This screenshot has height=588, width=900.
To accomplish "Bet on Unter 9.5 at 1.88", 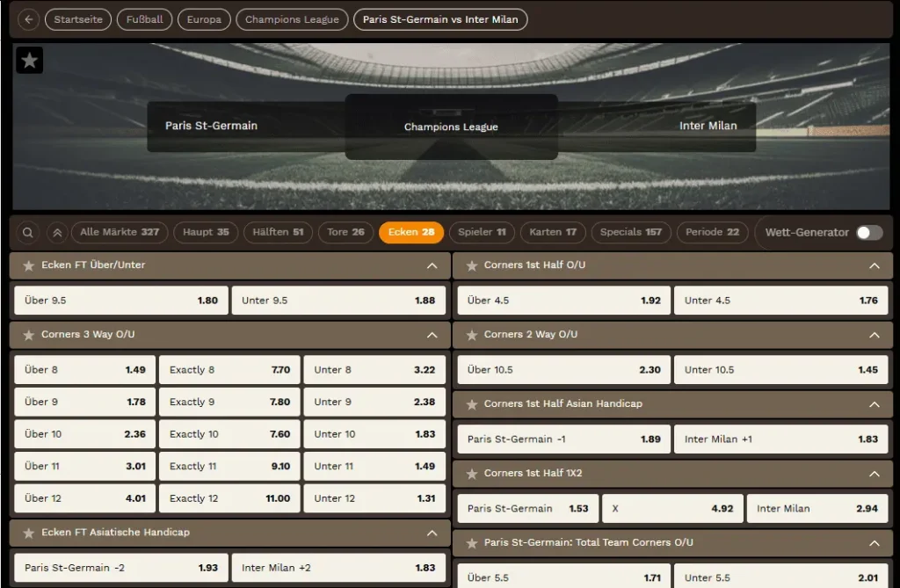I will point(338,301).
